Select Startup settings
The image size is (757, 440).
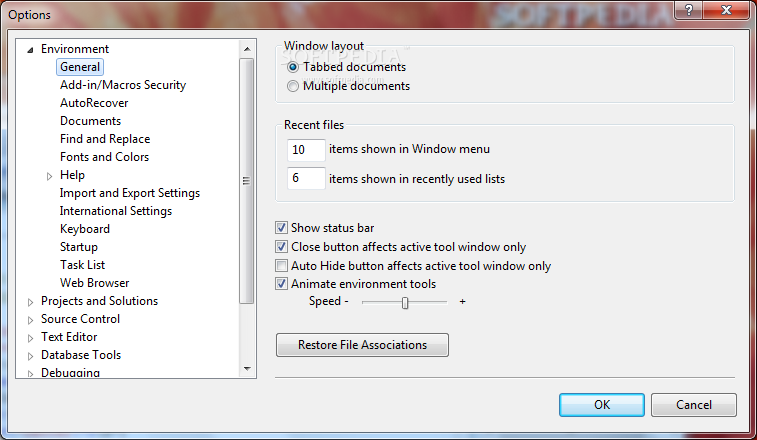pyautogui.click(x=79, y=247)
